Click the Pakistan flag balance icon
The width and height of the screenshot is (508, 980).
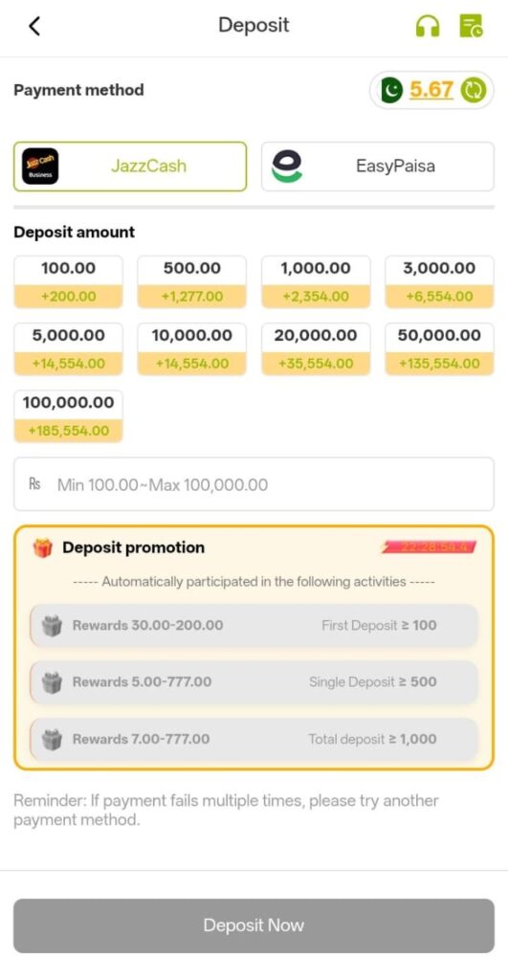pyautogui.click(x=391, y=91)
